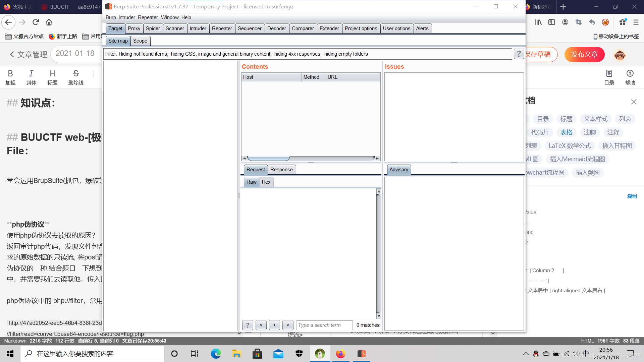Select the Repeater tab
The height and width of the screenshot is (362, 644).
coord(222,28)
